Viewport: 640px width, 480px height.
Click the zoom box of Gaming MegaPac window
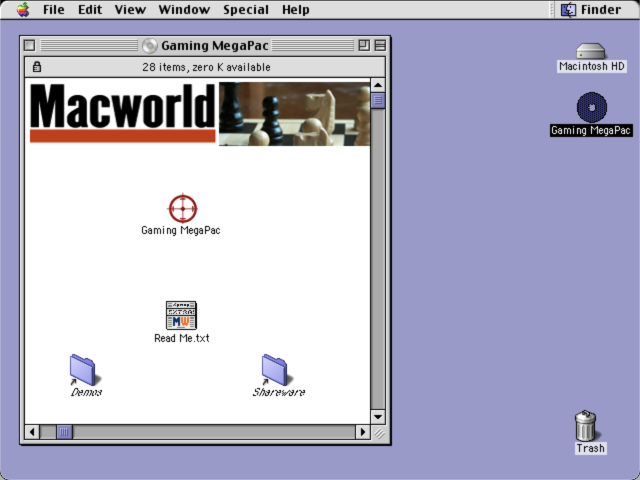pyautogui.click(x=364, y=45)
